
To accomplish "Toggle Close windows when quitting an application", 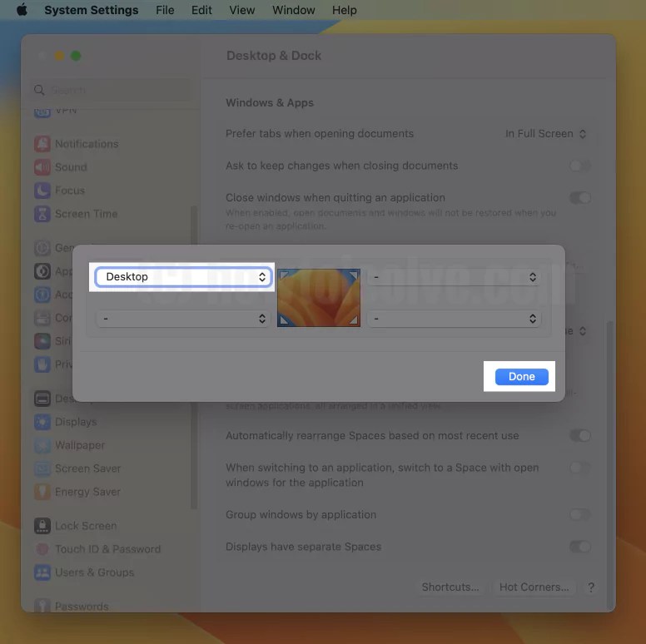I will [580, 198].
